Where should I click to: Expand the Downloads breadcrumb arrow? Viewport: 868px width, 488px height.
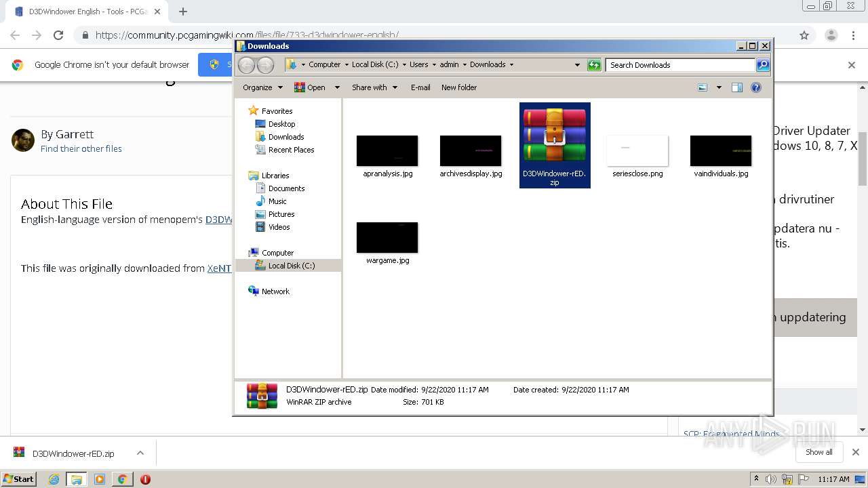click(511, 65)
